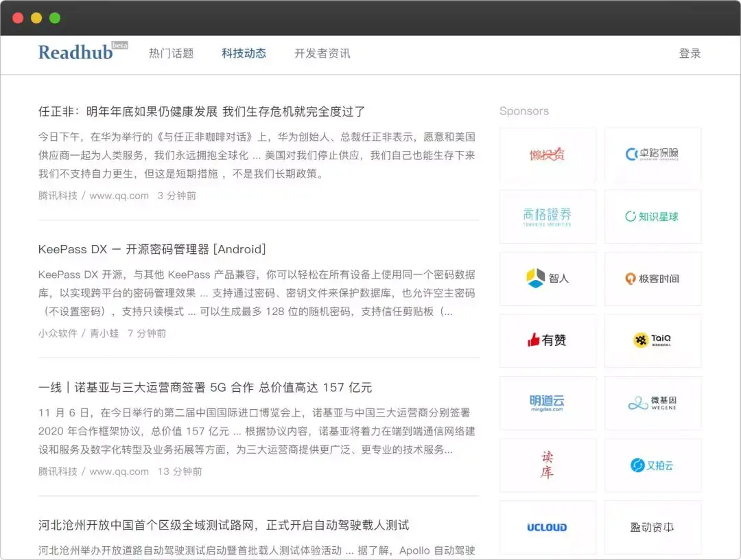This screenshot has height=560, width=741.
Task: Click the 读库 sponsor logo
Action: click(548, 465)
